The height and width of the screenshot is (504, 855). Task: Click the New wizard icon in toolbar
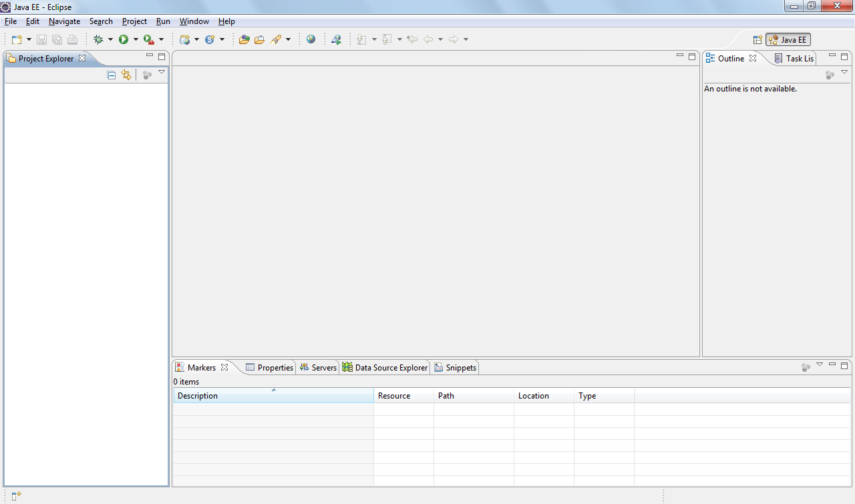(x=17, y=39)
